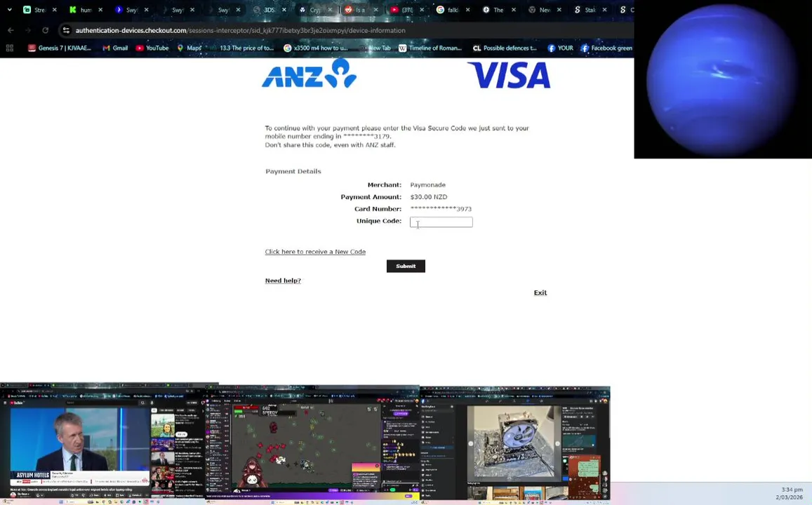Open the tab search chevron in Chrome
This screenshot has height=505, width=812.
tap(9, 9)
